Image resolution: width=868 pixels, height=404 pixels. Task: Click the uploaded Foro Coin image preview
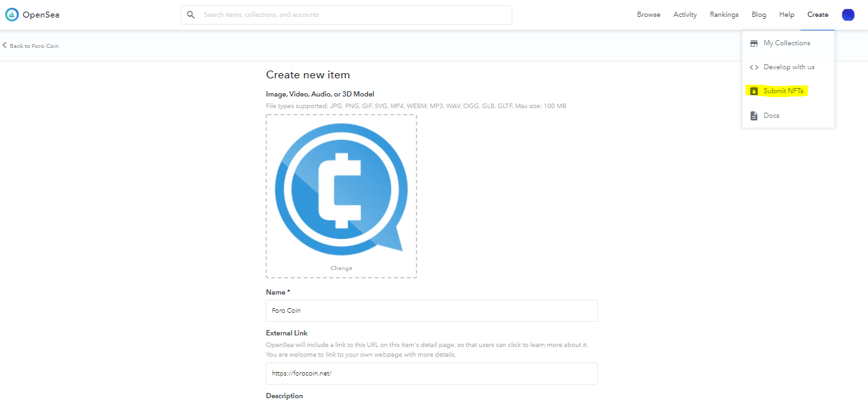pyautogui.click(x=341, y=189)
